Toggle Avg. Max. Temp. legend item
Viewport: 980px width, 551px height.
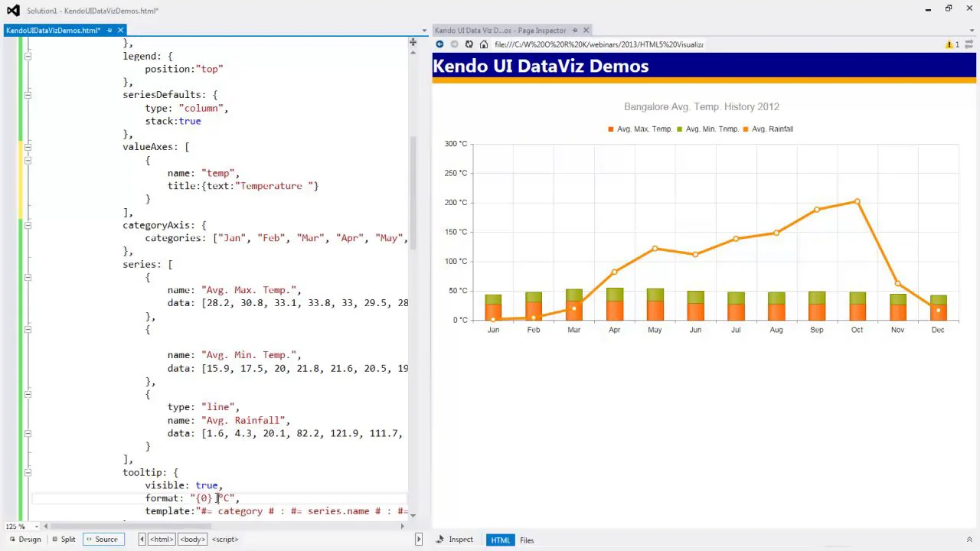click(x=640, y=129)
